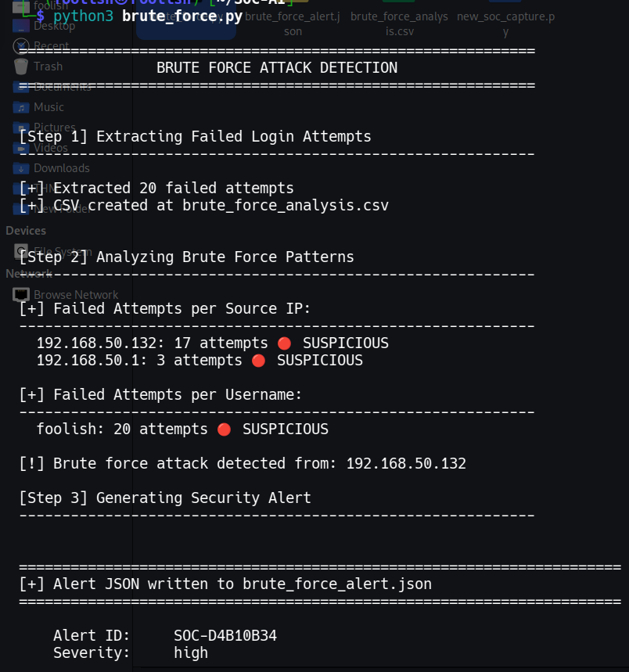Open the Trash in the sidebar

point(47,66)
